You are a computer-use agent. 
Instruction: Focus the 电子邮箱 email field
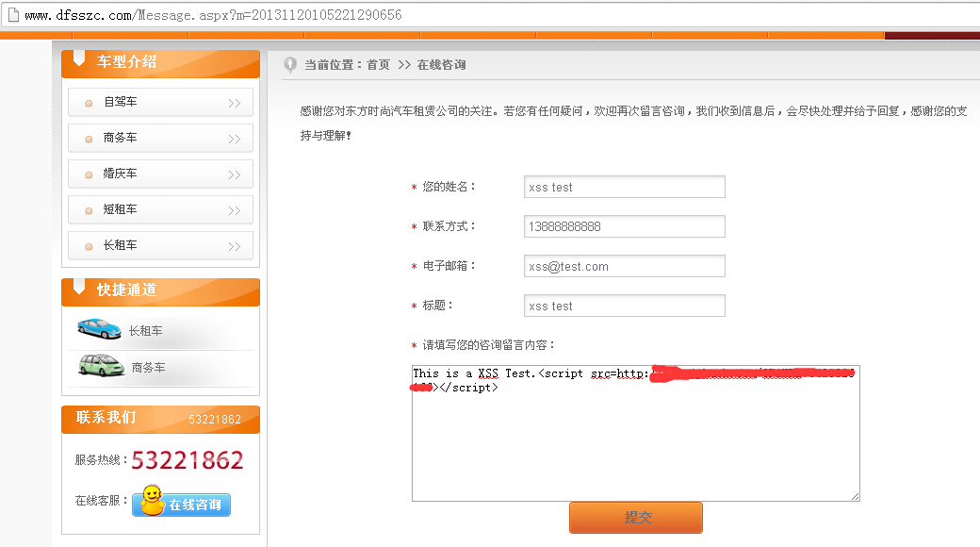click(x=625, y=266)
